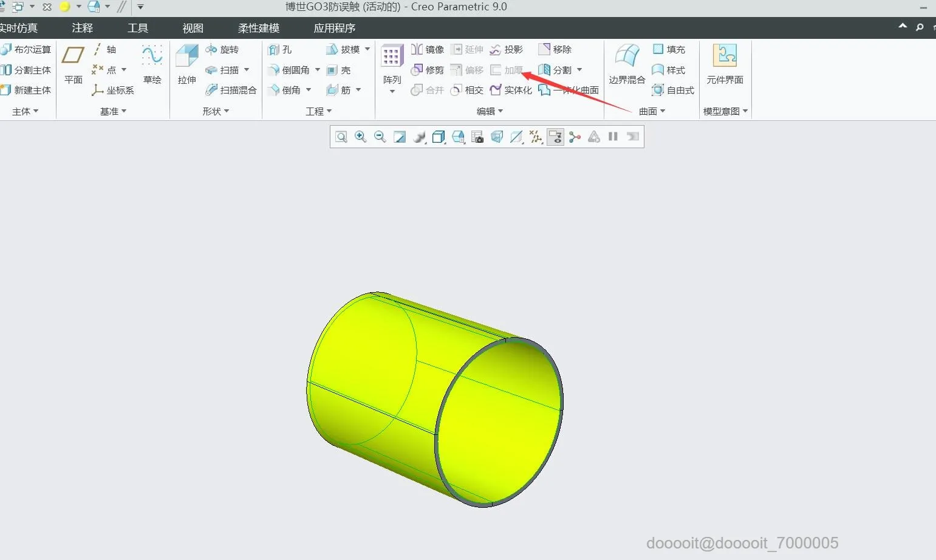
Task: Switch to the 视图 (View) ribbon tab
Action: (x=193, y=28)
